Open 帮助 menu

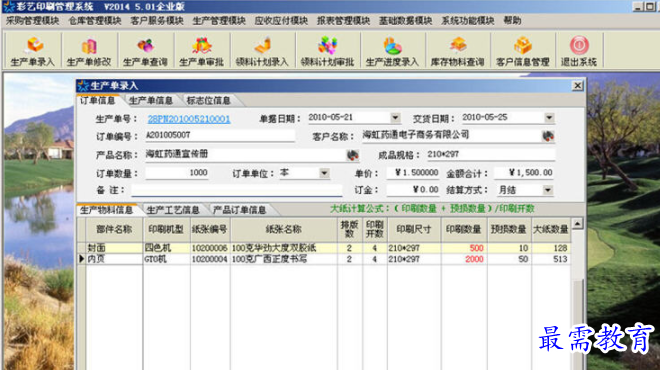(512, 21)
